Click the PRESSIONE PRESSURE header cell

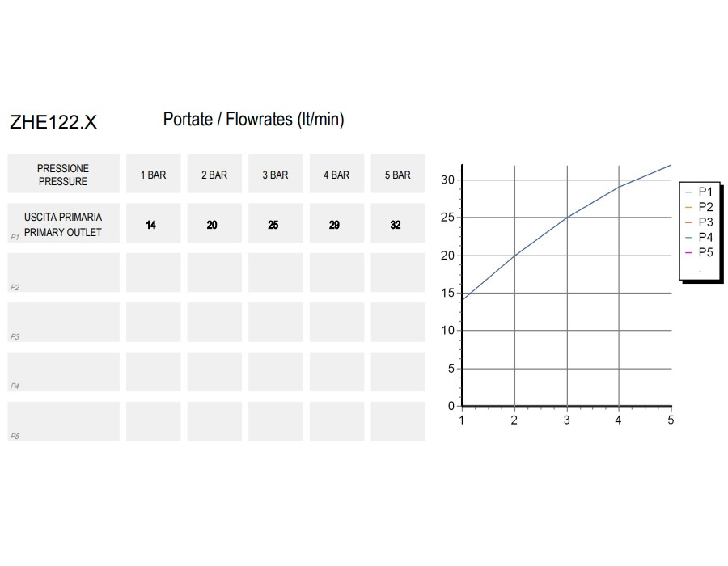(64, 173)
